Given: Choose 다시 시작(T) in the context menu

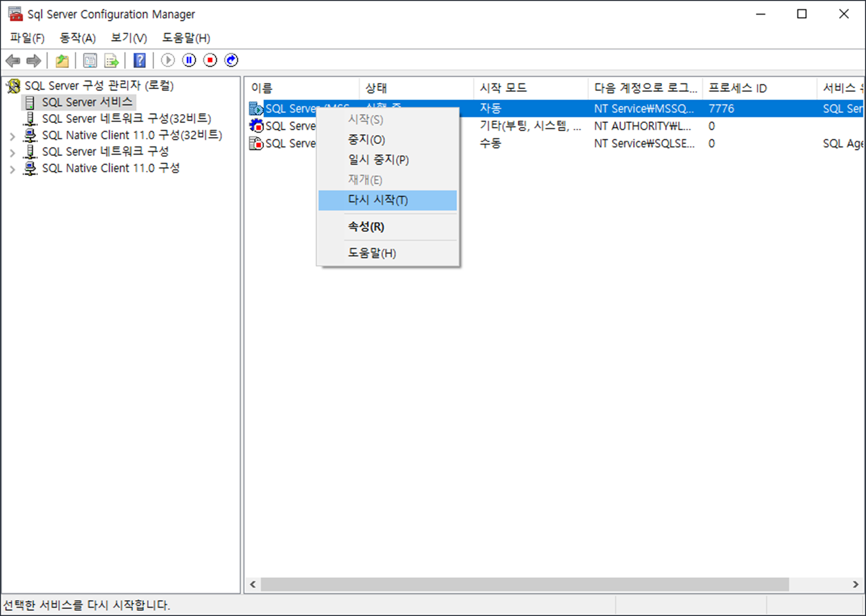Looking at the screenshot, I should click(388, 200).
